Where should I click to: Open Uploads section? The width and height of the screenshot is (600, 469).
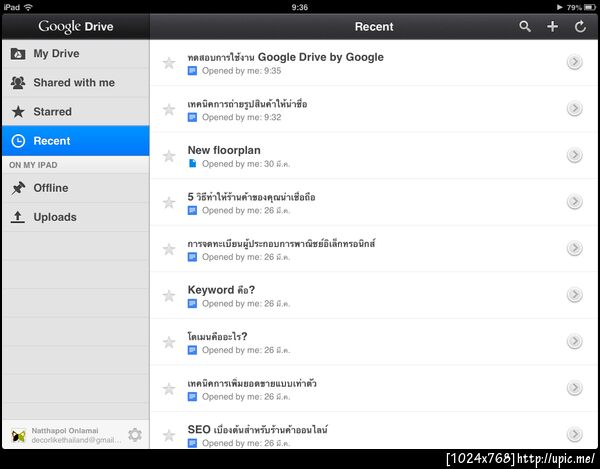pyautogui.click(x=76, y=217)
